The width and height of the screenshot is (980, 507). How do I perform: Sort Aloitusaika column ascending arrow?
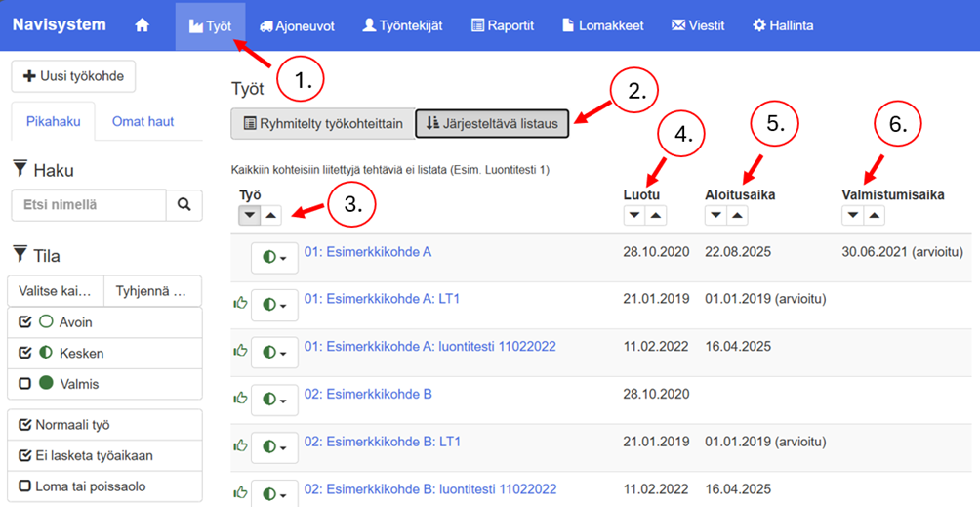point(740,215)
